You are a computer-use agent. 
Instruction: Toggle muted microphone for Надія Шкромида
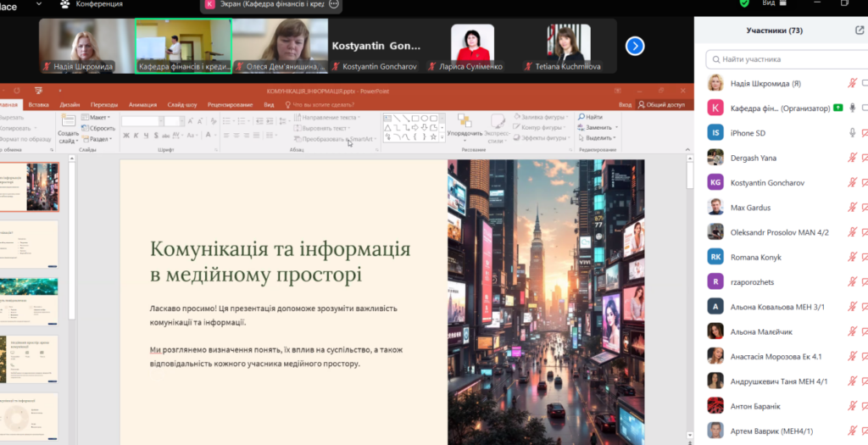point(853,84)
